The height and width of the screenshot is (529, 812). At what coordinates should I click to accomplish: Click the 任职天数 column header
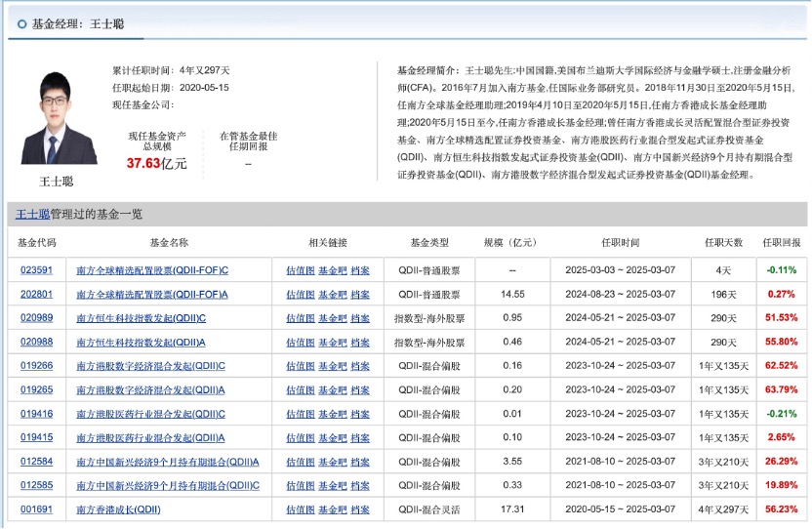tap(723, 242)
